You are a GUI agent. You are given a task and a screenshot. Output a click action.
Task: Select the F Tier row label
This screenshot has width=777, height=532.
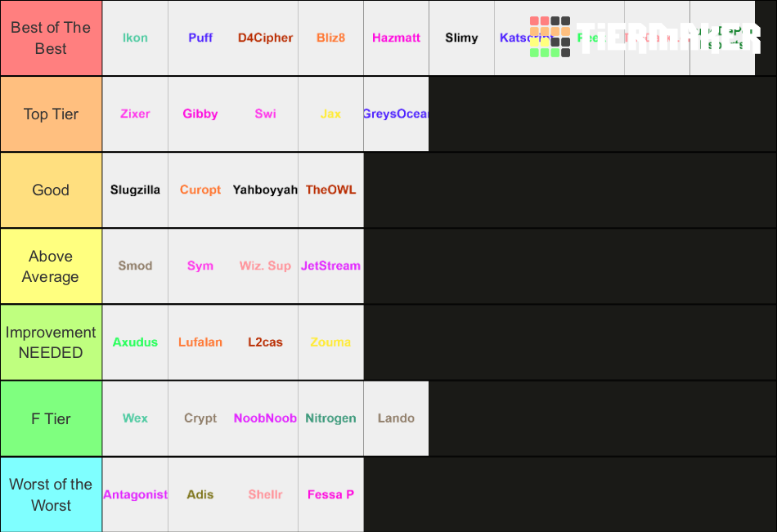click(x=51, y=418)
